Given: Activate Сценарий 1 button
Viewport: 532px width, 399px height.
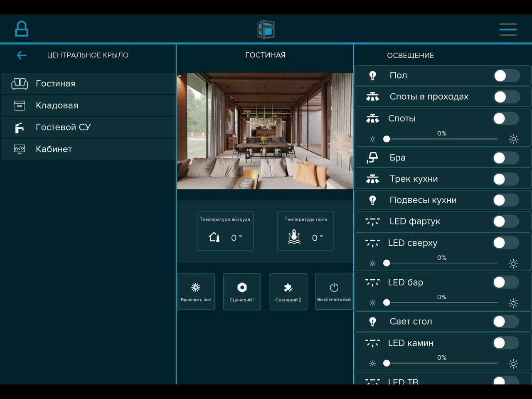Looking at the screenshot, I should [x=242, y=292].
